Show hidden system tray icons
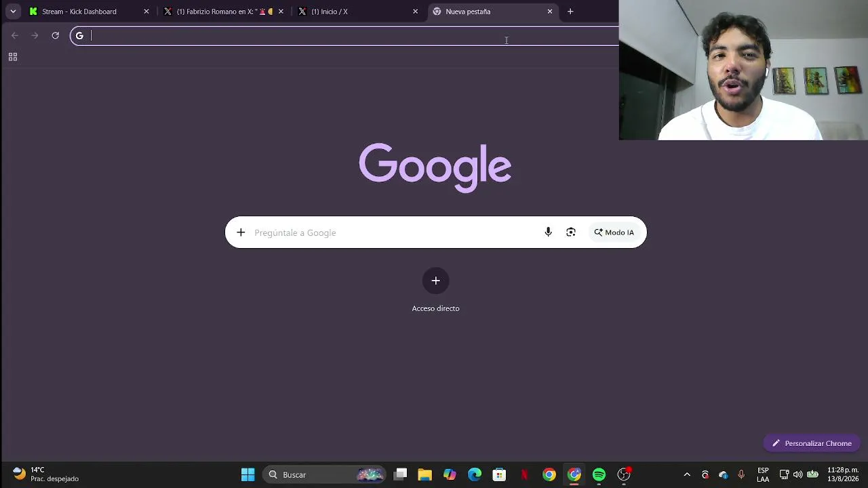This screenshot has height=488, width=868. pos(687,474)
